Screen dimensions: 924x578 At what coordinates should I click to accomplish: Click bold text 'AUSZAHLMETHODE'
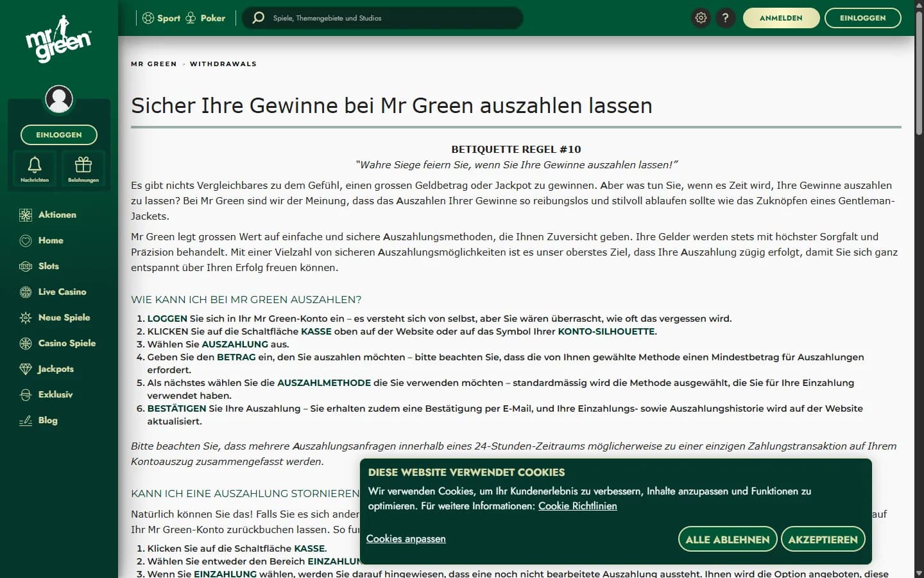point(324,383)
